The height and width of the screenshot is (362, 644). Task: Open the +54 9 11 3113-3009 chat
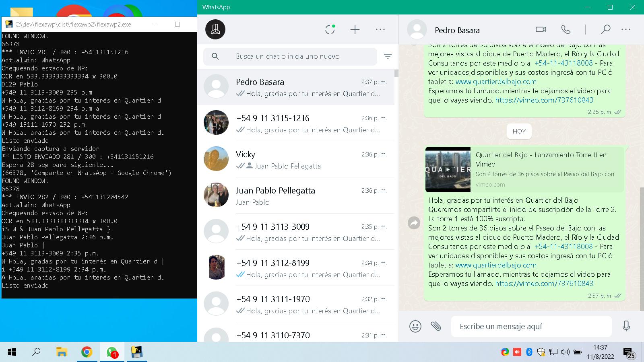(296, 232)
